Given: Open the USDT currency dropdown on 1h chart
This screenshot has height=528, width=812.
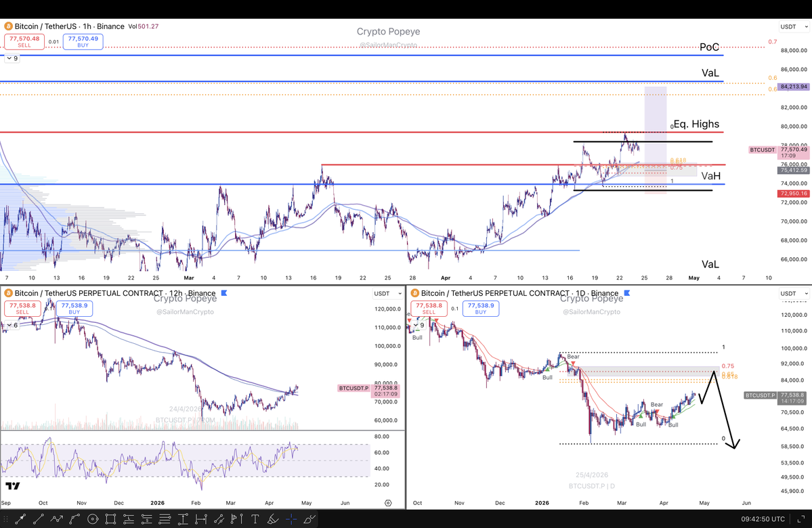Looking at the screenshot, I should (794, 26).
